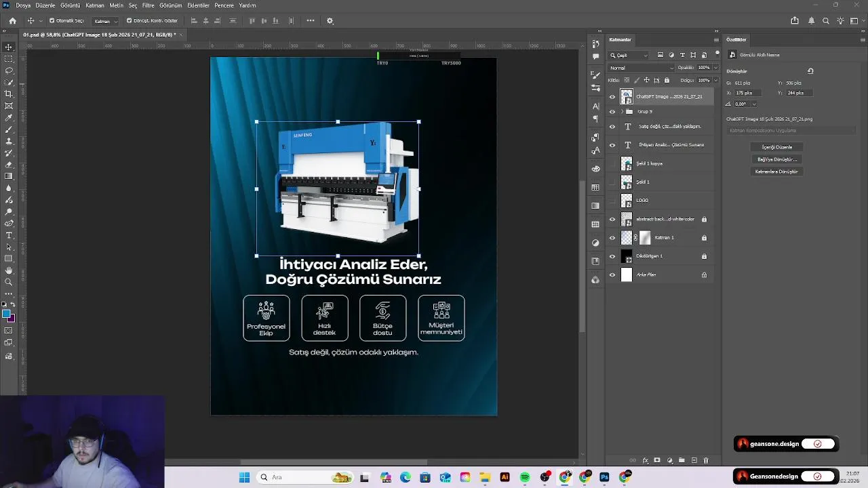Open the Filtre menu
This screenshot has width=868, height=488.
pyautogui.click(x=148, y=5)
